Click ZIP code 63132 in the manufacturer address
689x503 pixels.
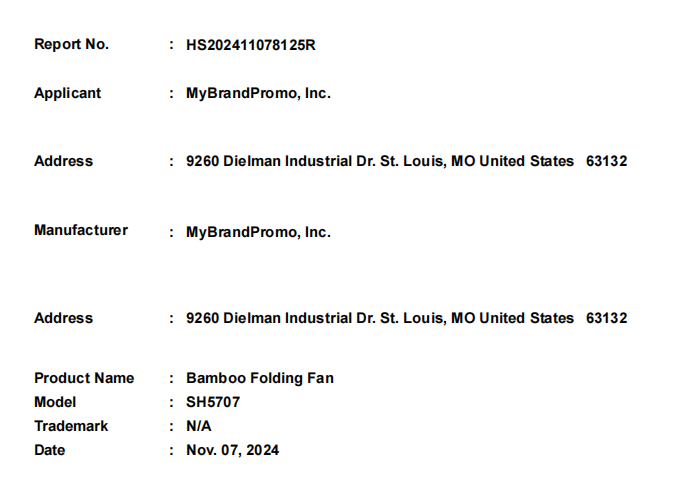pyautogui.click(x=606, y=318)
